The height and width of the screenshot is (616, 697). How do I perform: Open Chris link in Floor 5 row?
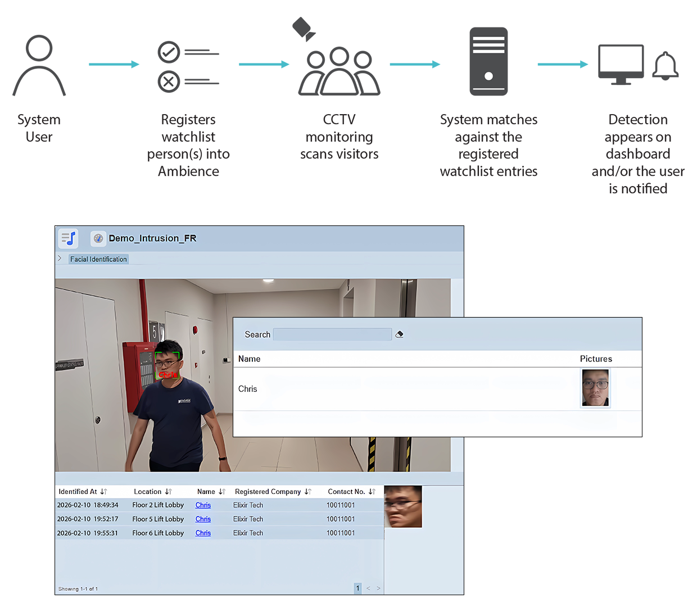pos(203,519)
